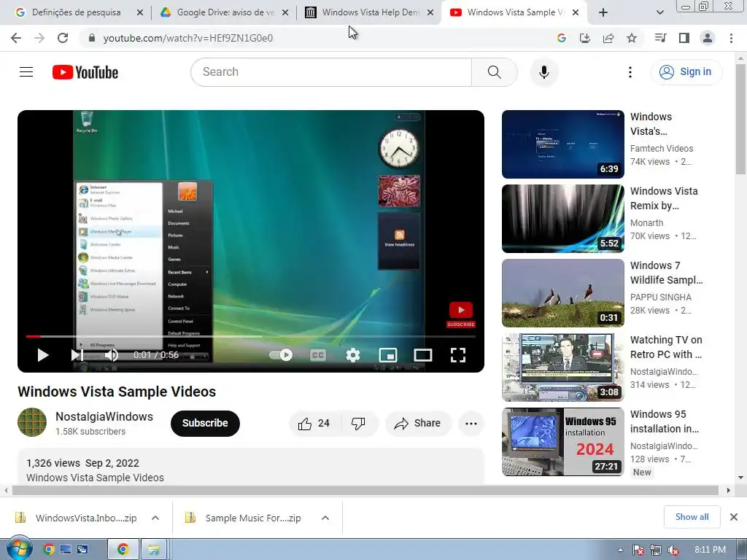
Task: Go to the YouTube home logo
Action: coord(85,72)
